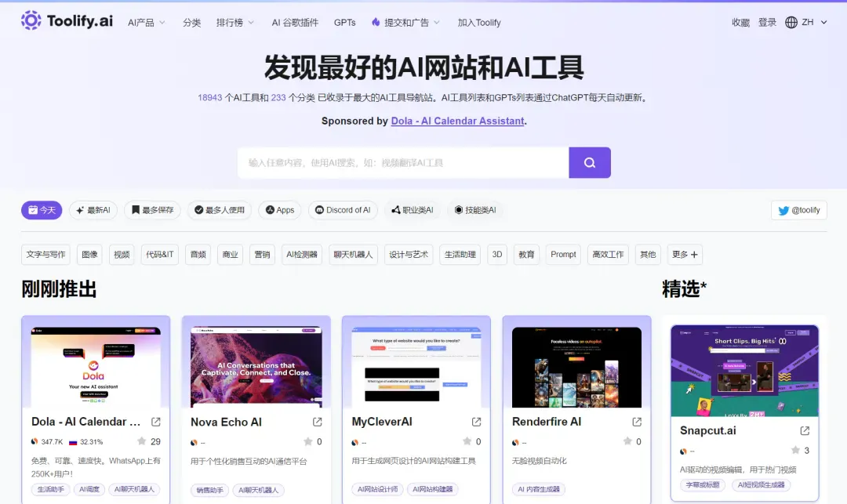Click the 收藏 link
Screen dimensions: 847x504
[740, 23]
